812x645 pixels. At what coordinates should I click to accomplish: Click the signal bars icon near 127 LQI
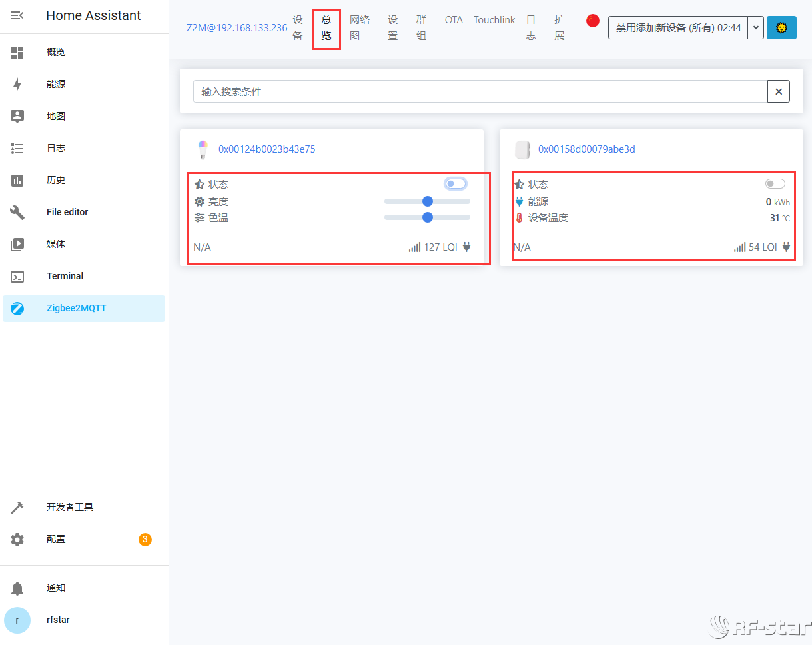(414, 247)
